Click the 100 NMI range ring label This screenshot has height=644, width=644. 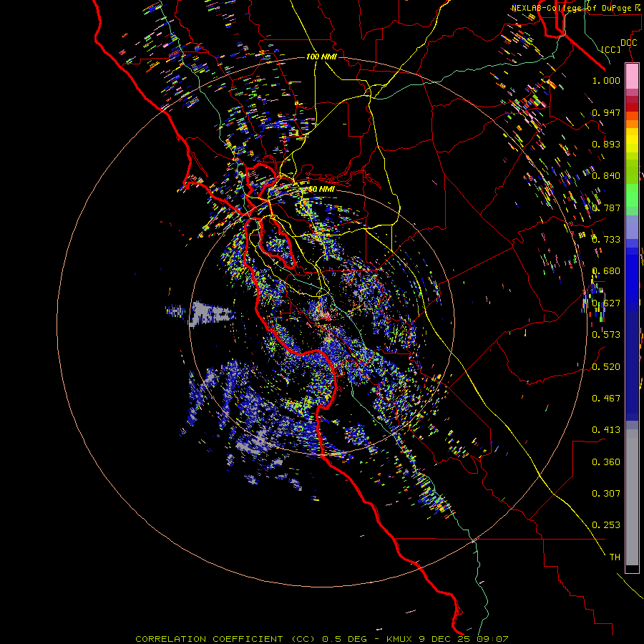tap(321, 57)
